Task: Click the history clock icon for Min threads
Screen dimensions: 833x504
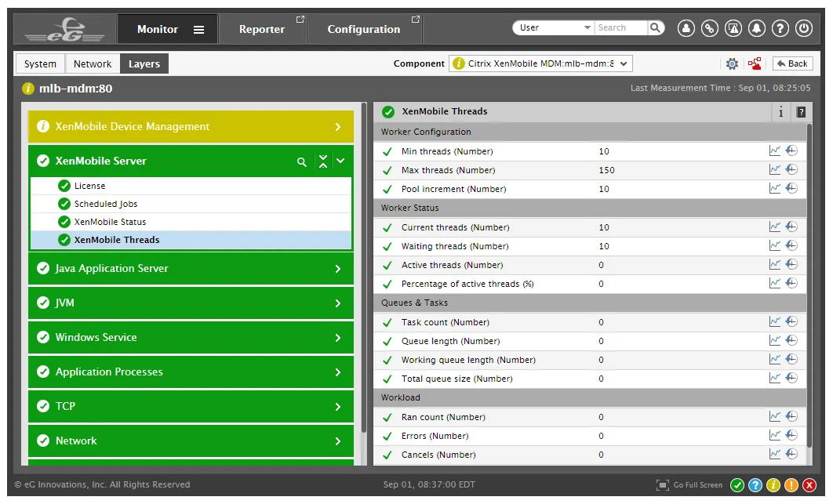Action: pyautogui.click(x=791, y=150)
